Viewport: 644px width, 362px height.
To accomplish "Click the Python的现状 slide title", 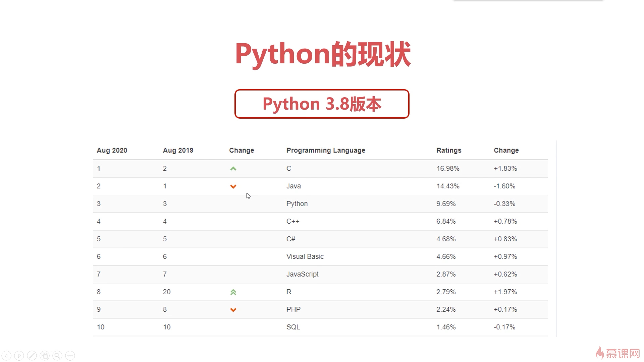I will 323,54.
